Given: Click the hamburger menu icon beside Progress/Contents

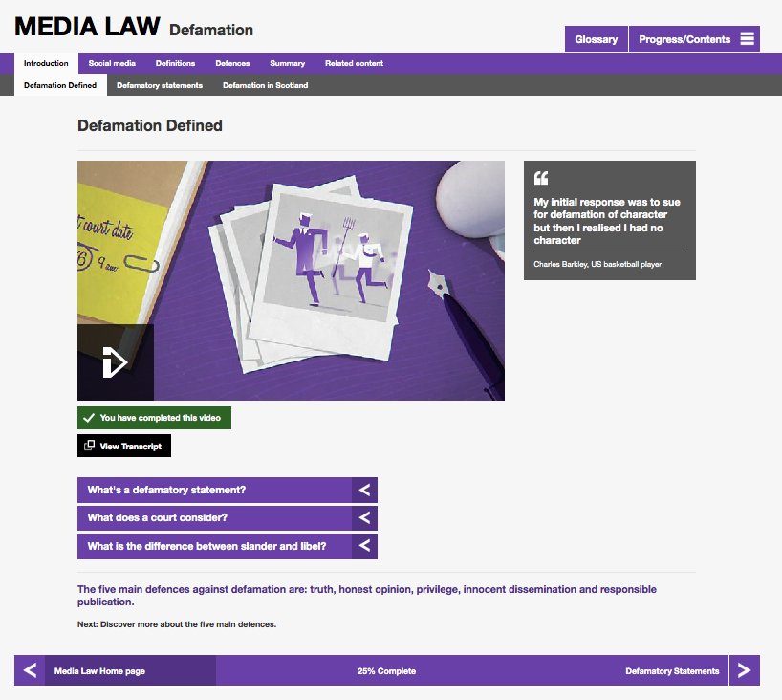Looking at the screenshot, I should click(748, 39).
